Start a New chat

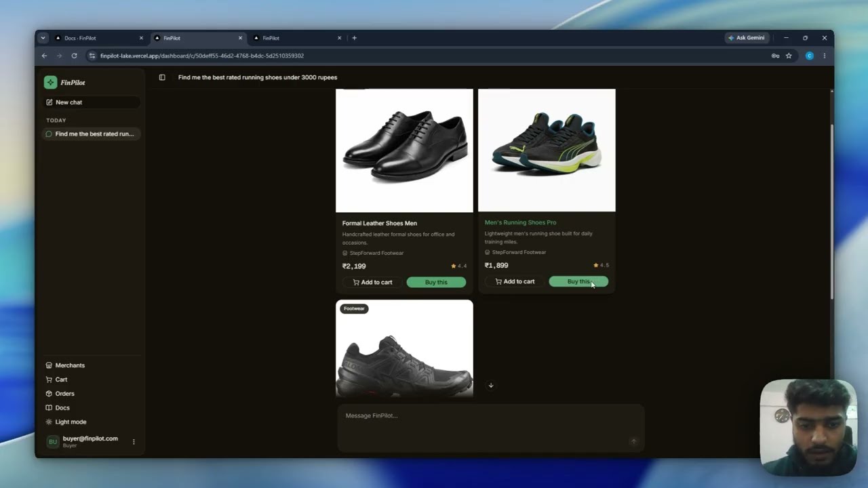point(92,102)
